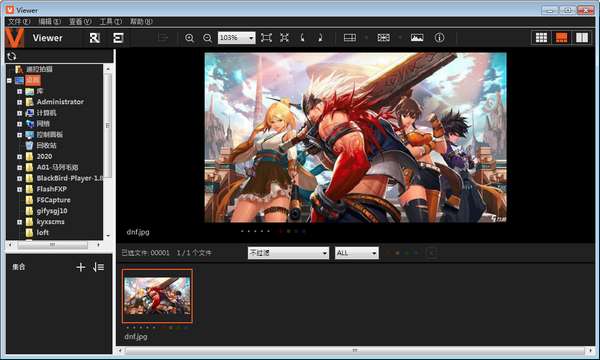This screenshot has width=600, height=360.
Task: Click the fit-to-window icon
Action: click(266, 37)
